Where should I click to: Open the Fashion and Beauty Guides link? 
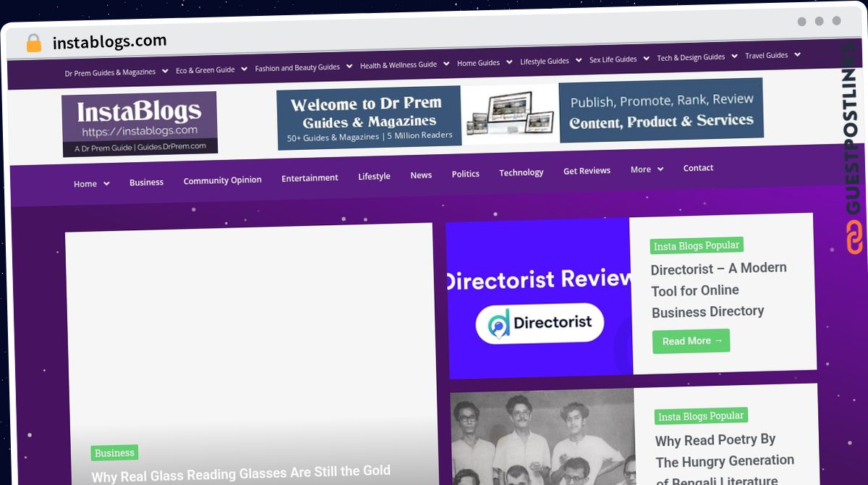pos(297,67)
